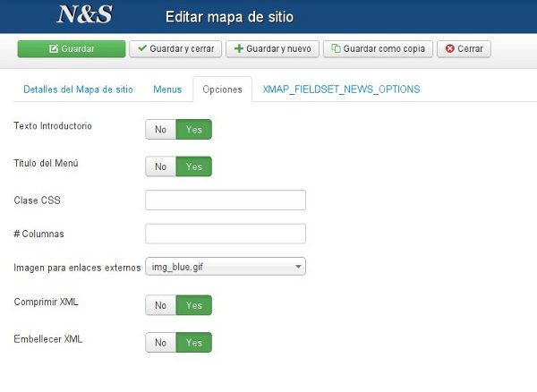Click the copy icon on Guardar como copia
Screen dimensions: 537x392
(336, 48)
